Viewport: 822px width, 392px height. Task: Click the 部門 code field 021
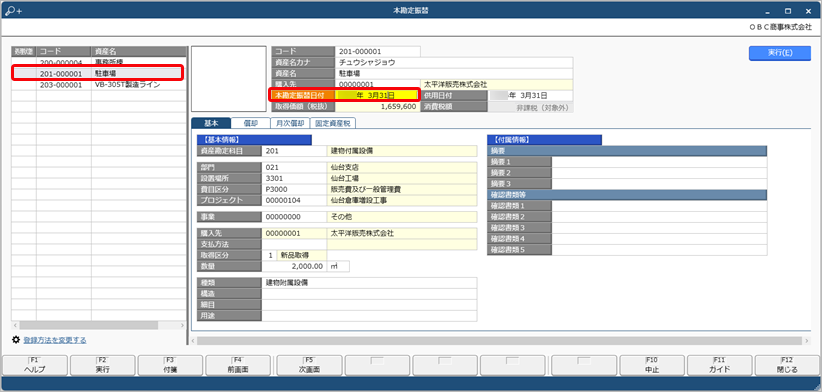click(294, 168)
